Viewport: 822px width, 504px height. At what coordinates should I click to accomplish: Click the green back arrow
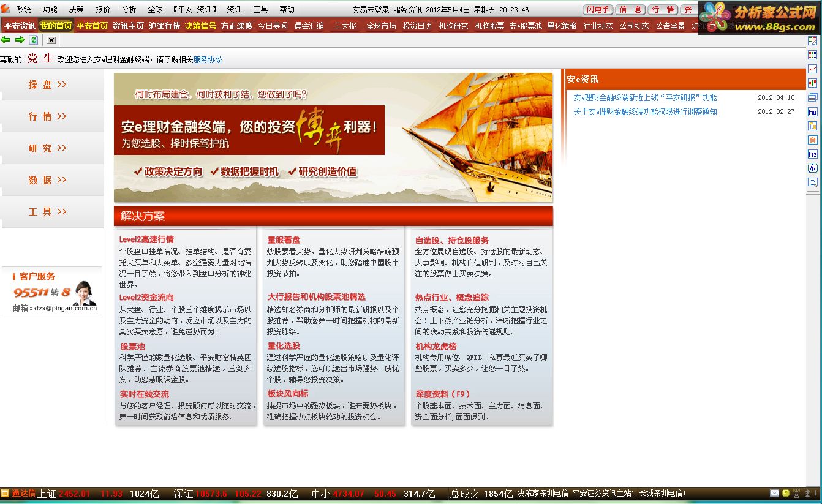click(x=6, y=40)
